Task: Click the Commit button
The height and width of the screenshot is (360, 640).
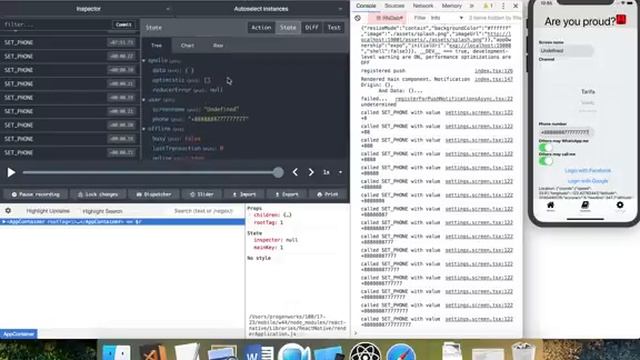Action: click(x=123, y=24)
